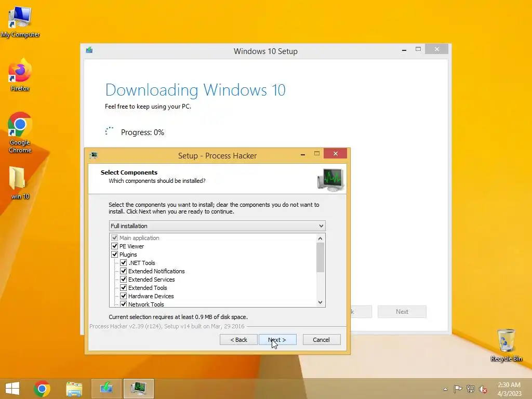Click Next in Process Hacker setup
Viewport: 532px width, 399px height.
coord(277,340)
